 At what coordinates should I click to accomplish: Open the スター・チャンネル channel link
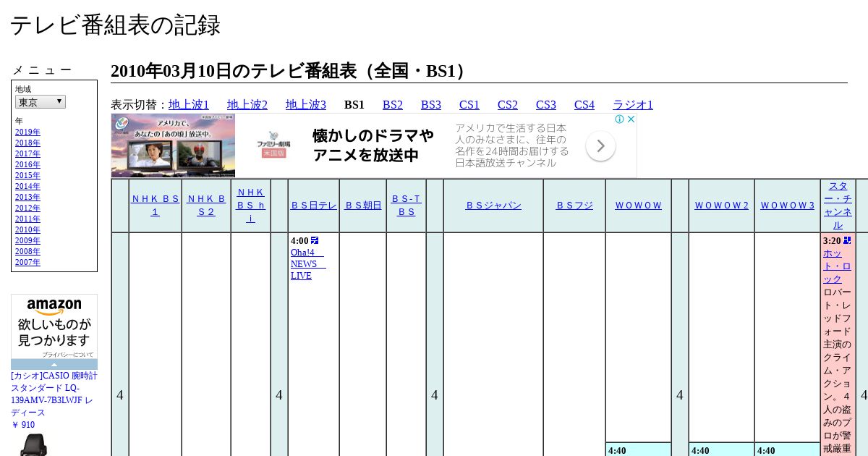(x=838, y=206)
